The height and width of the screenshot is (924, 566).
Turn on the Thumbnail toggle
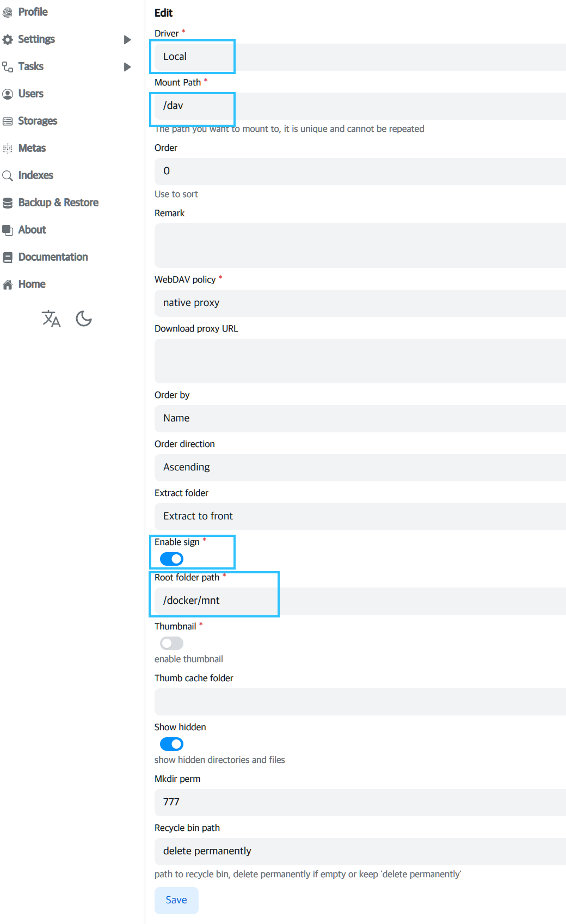click(x=171, y=643)
